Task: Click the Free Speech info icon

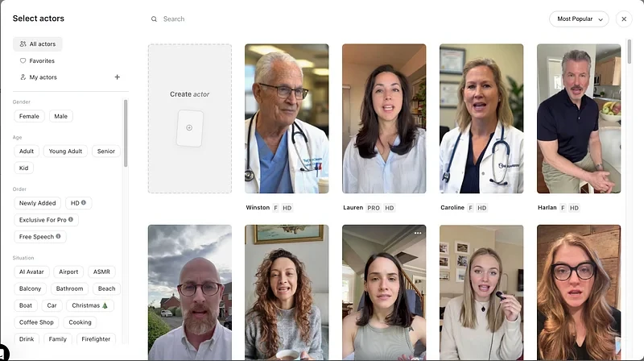Action: [x=58, y=236]
